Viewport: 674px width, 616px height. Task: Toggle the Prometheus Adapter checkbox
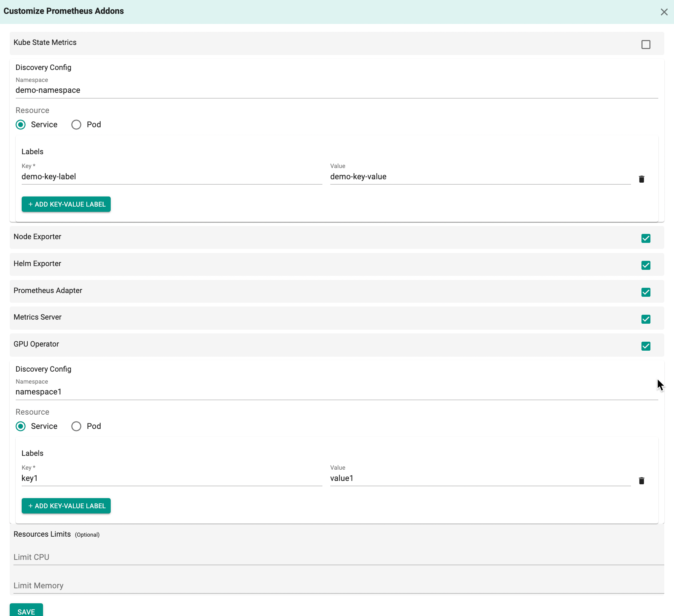[x=646, y=292]
